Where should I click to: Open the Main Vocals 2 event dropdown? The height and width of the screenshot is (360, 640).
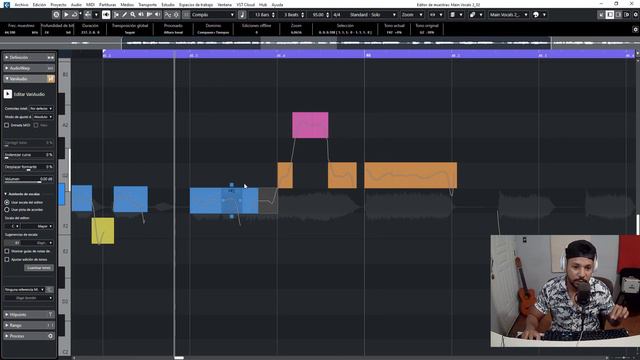[x=509, y=15]
